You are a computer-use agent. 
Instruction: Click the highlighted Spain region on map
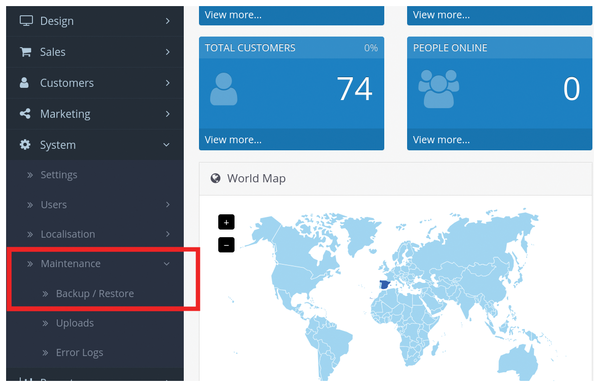click(385, 285)
